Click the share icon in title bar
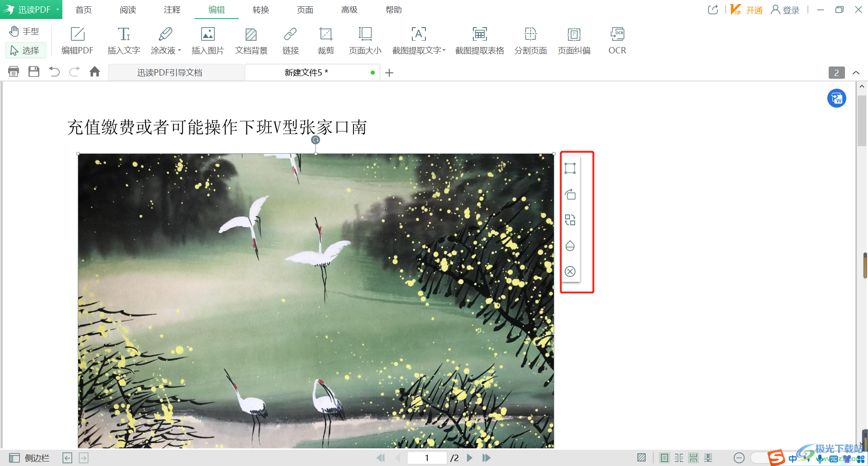This screenshot has height=466, width=868. click(x=713, y=10)
